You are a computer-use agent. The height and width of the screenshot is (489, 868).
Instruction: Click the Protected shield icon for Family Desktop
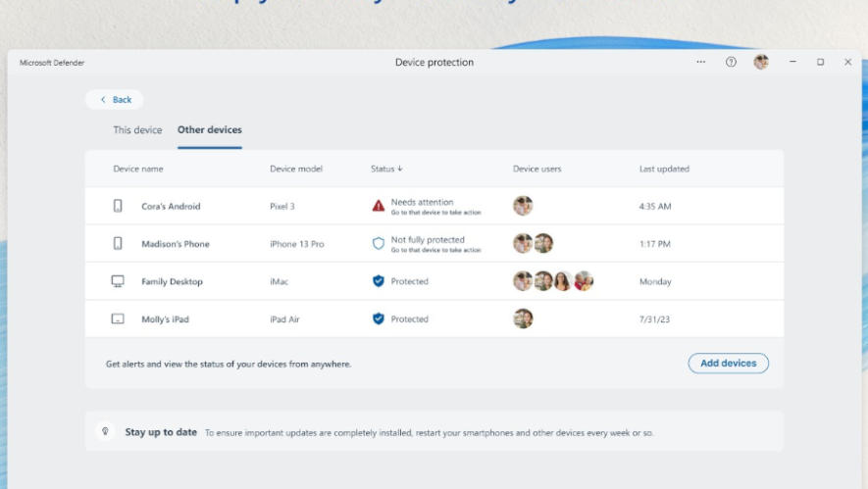(x=378, y=281)
